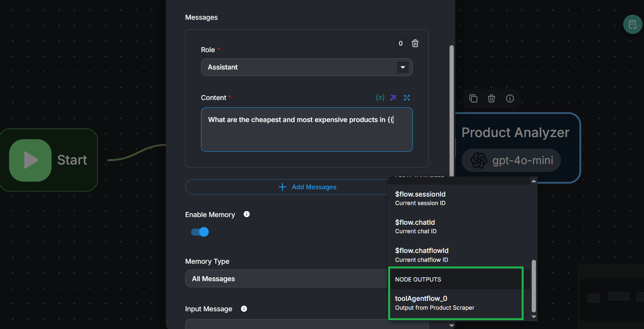Click the Start node play icon

[30, 160]
